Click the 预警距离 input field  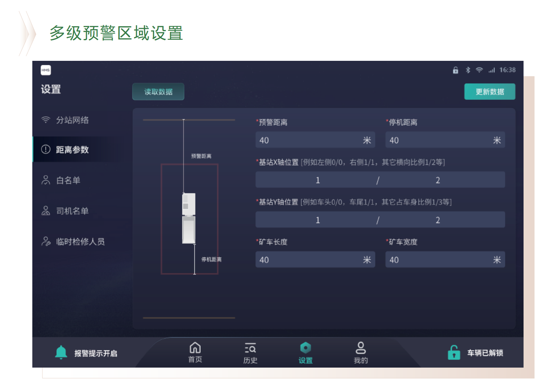pyautogui.click(x=308, y=140)
